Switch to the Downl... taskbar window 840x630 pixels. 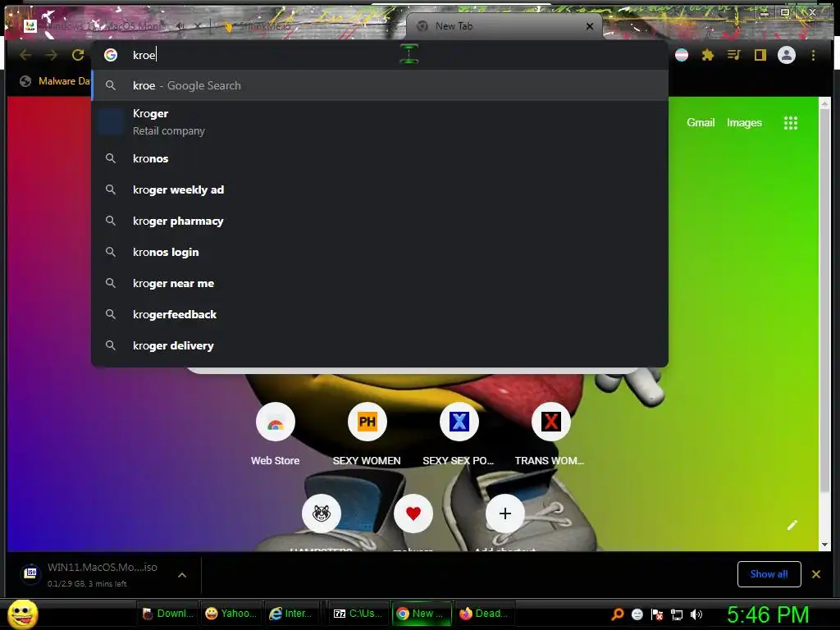coord(167,614)
